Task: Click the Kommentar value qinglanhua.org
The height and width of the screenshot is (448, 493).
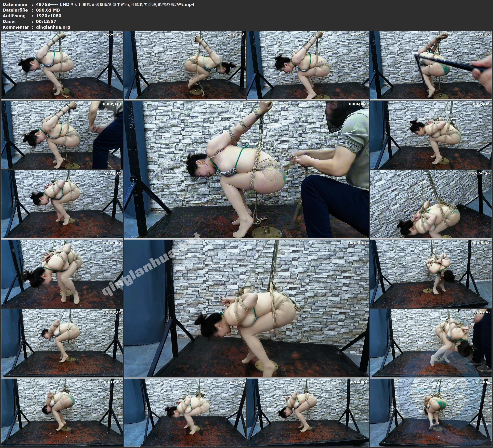Action: pyautogui.click(x=53, y=27)
